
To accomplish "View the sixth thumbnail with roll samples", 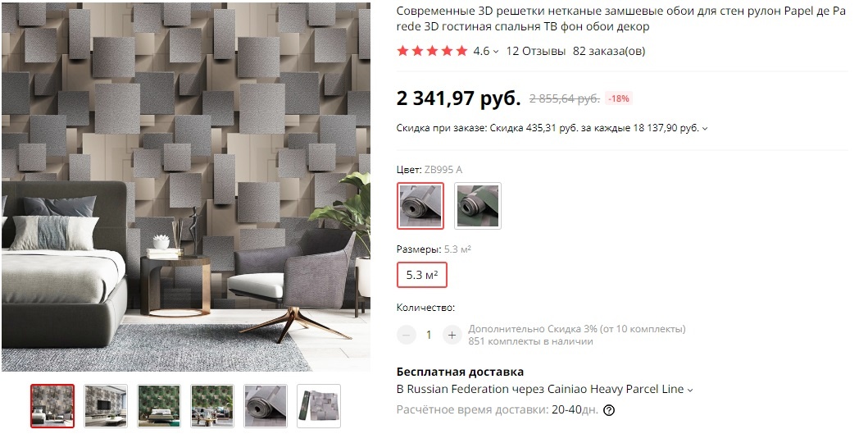I will (x=319, y=406).
